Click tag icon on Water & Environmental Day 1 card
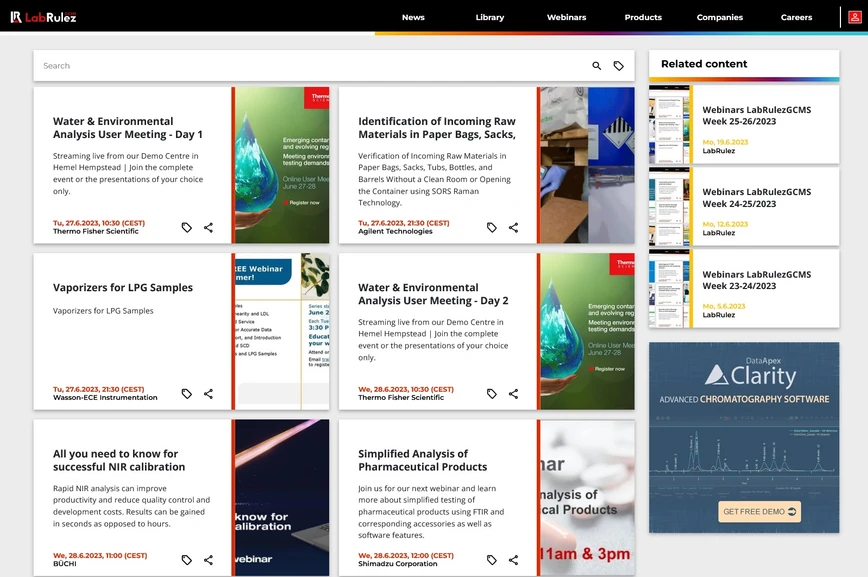Screen dimensions: 868x577 pyautogui.click(x=187, y=228)
